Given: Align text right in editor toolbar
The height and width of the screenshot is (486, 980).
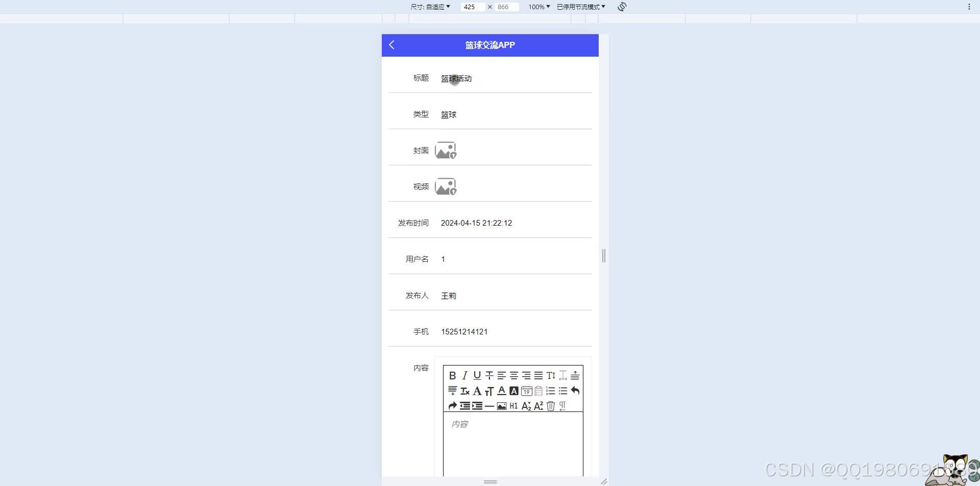Looking at the screenshot, I should tap(526, 376).
